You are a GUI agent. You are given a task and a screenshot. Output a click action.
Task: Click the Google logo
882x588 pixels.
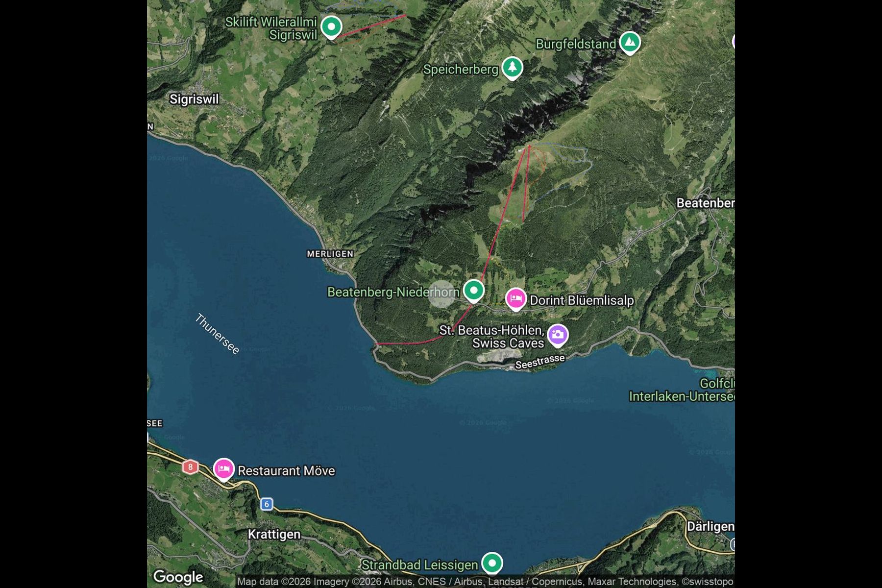point(178,577)
